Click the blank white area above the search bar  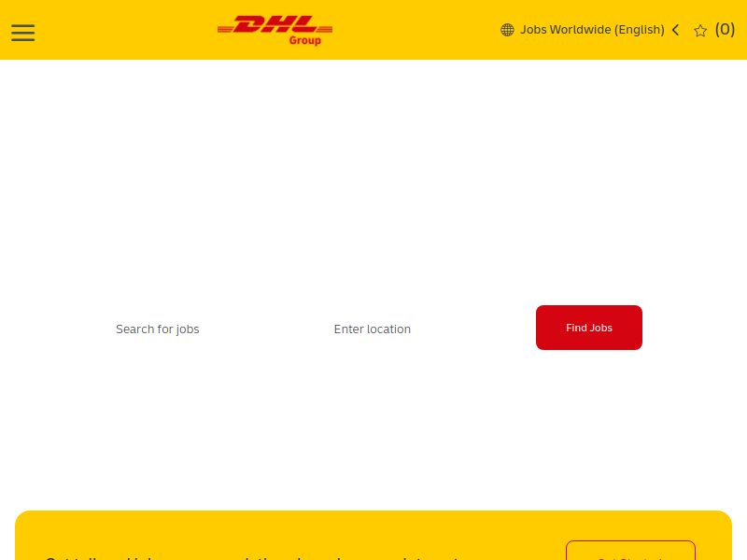pyautogui.click(x=373, y=181)
